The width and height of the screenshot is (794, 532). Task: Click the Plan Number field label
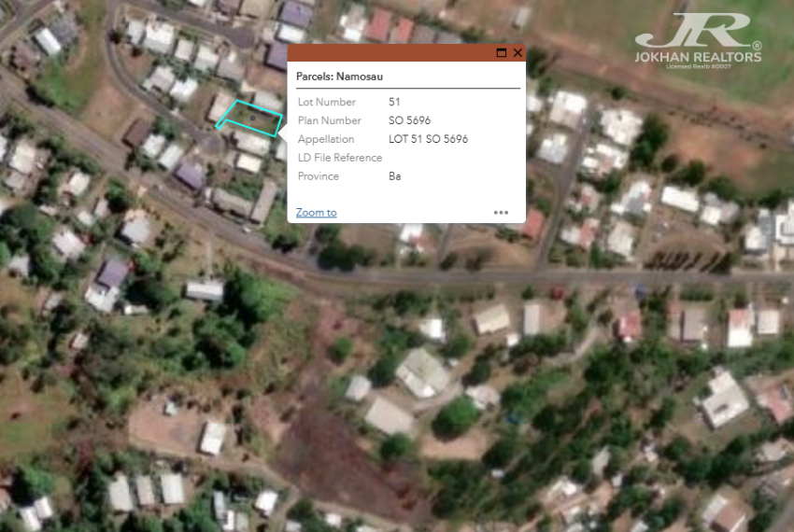[329, 120]
